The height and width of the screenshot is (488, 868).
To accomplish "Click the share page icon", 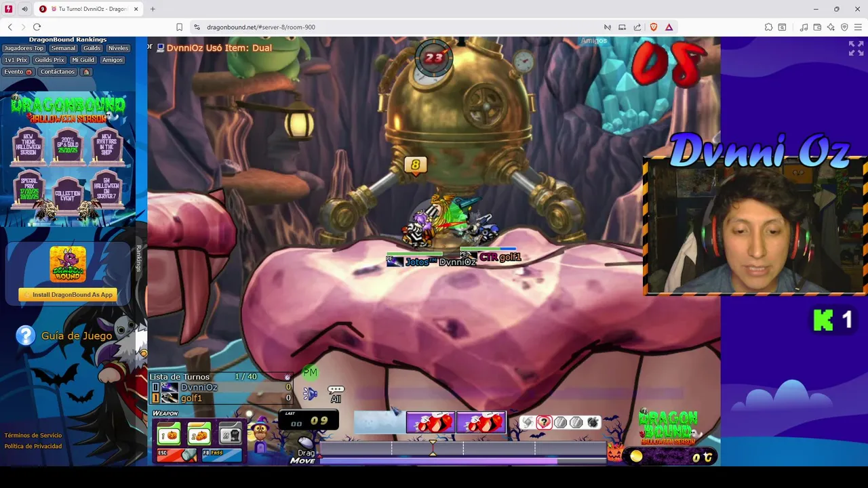I will point(637,27).
